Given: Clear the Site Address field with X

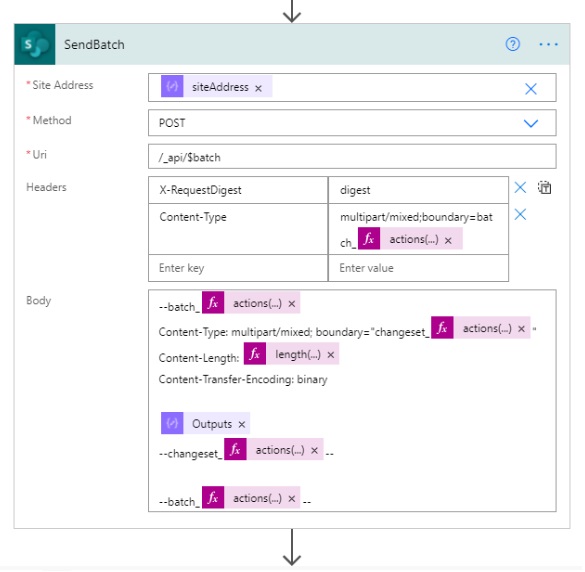Looking at the screenshot, I should pos(531,89).
